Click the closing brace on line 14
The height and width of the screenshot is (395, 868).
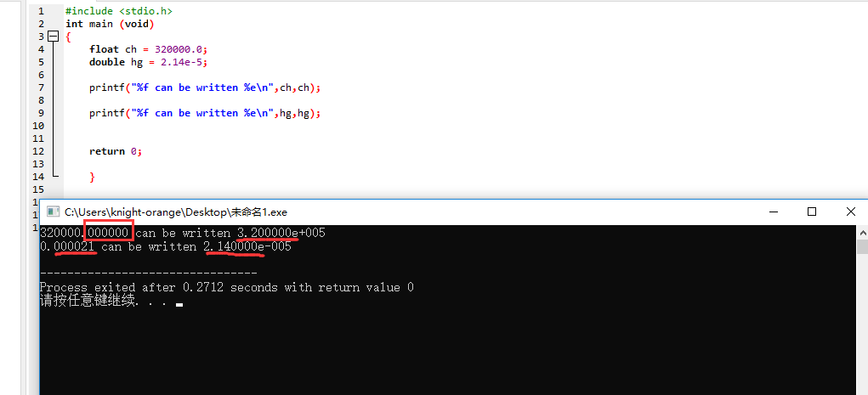coord(93,177)
